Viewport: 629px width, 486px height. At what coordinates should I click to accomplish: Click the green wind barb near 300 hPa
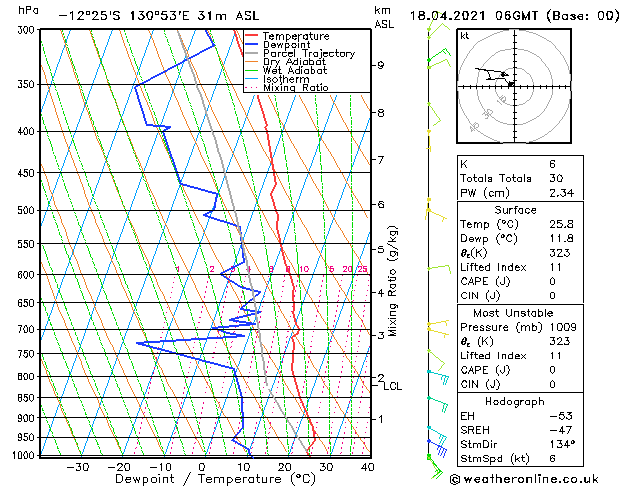click(x=438, y=31)
